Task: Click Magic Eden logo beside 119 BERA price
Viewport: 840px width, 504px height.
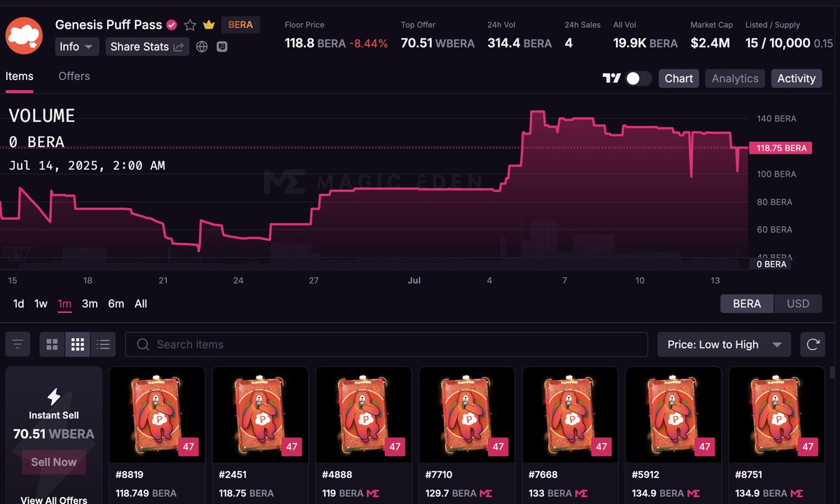Action: click(372, 493)
